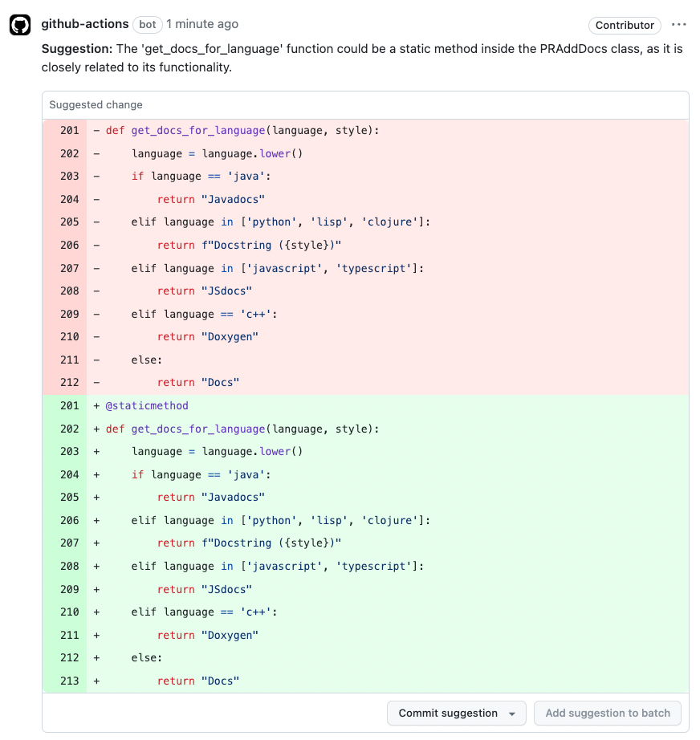
Task: Click the bot label next to author
Action: [x=147, y=25]
